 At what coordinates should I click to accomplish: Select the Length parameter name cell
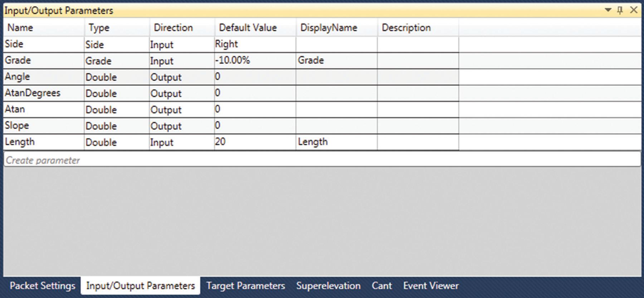click(44, 142)
